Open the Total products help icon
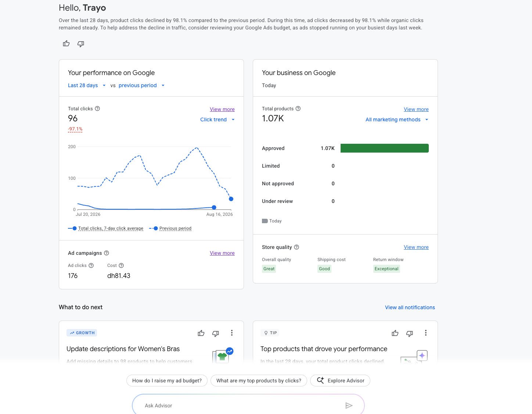This screenshot has width=532, height=414. coord(298,108)
